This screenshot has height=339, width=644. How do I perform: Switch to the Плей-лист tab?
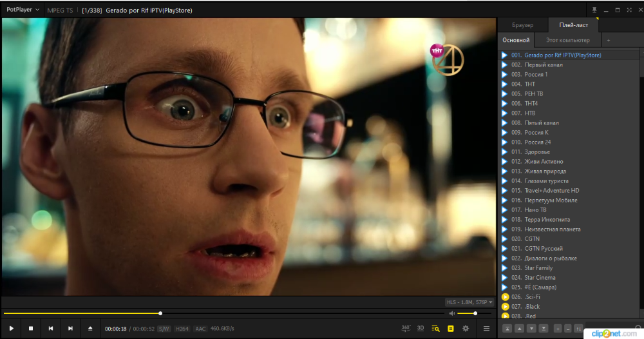(x=573, y=25)
